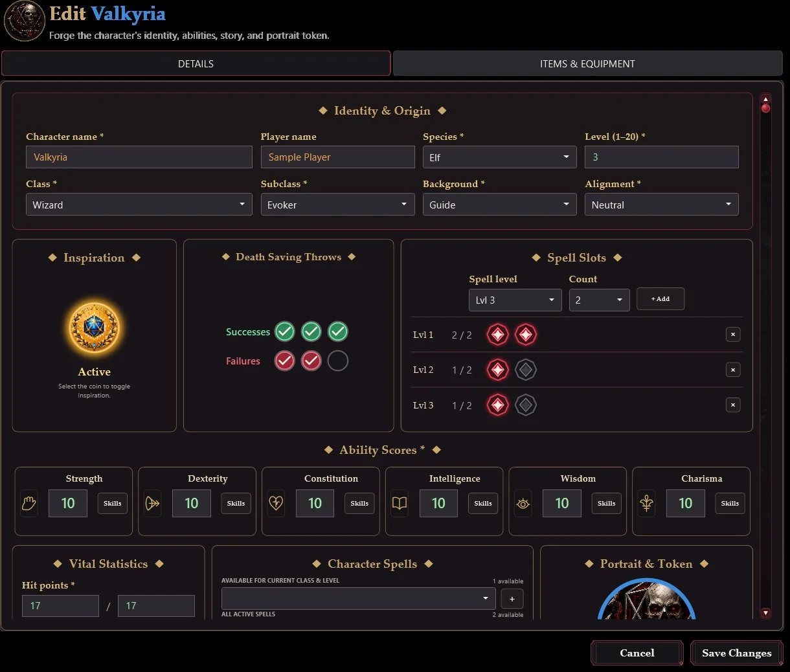This screenshot has height=672, width=790.
Task: Switch to the DETAILS tab
Action: 196,63
